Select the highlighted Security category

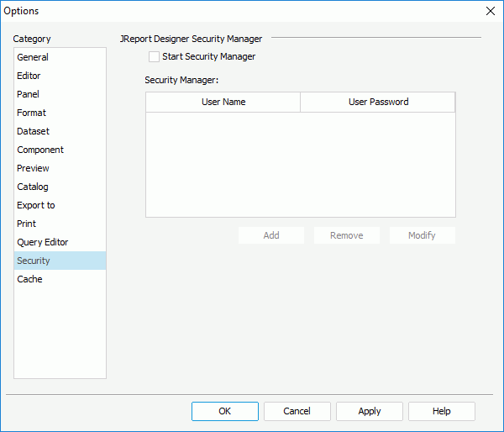click(60, 261)
